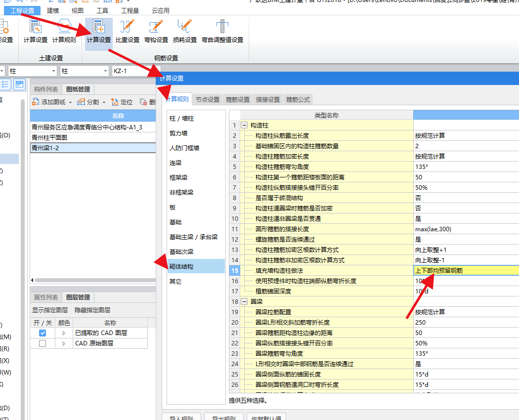Open 比重设置 tool

128,31
